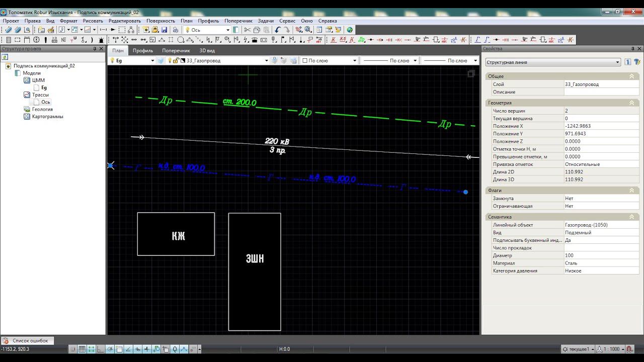
Task: Click the Scissors cut icon
Action: (247, 30)
